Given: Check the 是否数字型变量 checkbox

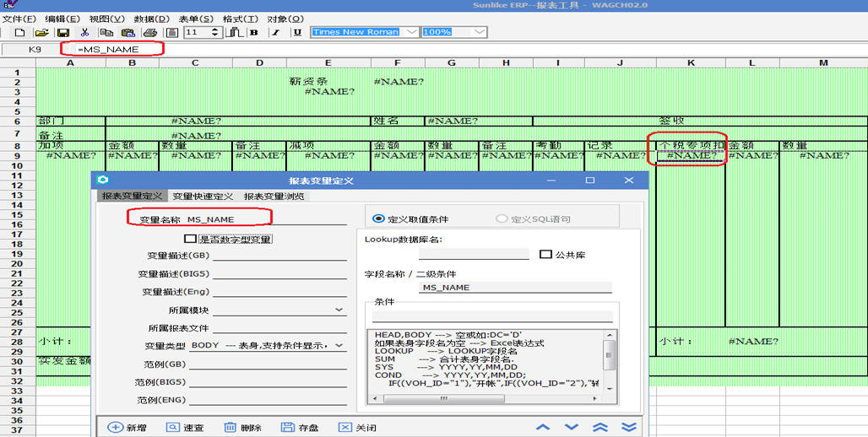Looking at the screenshot, I should (x=190, y=239).
